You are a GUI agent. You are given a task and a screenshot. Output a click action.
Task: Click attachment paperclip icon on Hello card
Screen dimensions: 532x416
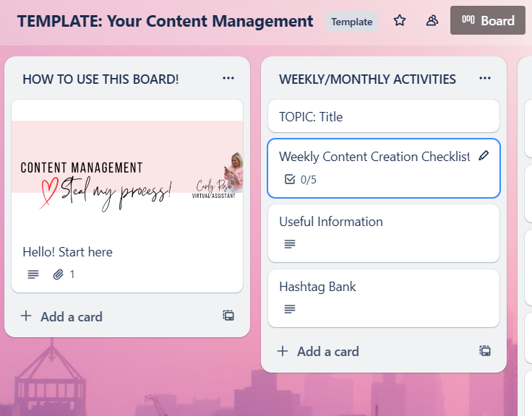click(58, 274)
